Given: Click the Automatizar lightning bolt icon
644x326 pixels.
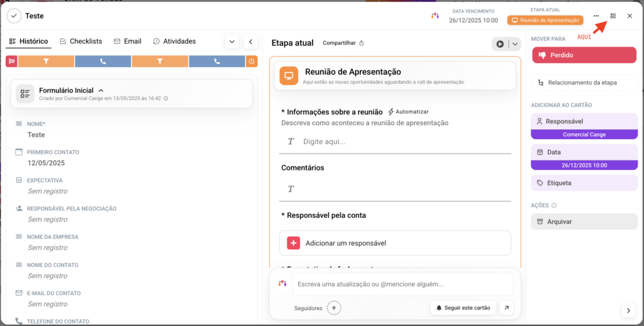Looking at the screenshot, I should pos(391,111).
